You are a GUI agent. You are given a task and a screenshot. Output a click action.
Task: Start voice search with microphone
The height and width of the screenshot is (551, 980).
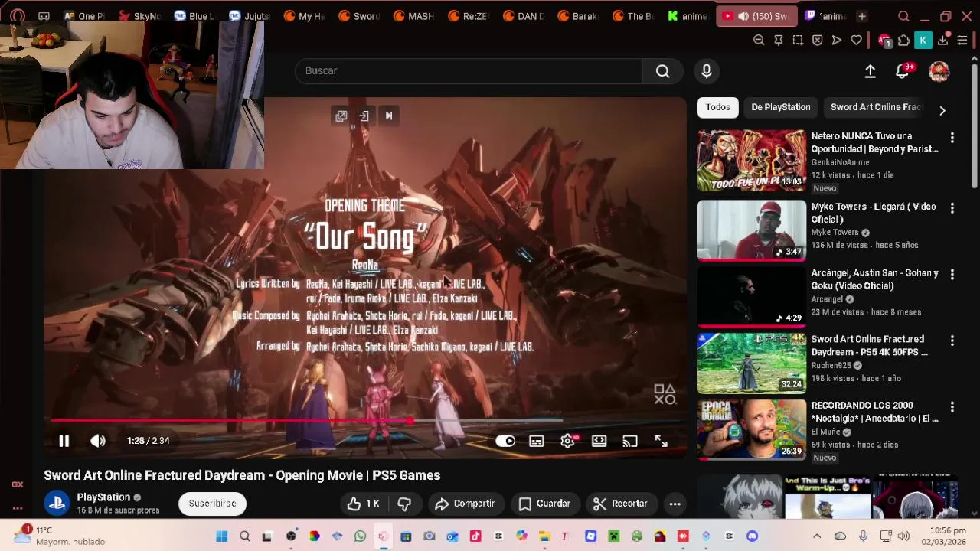tap(707, 71)
